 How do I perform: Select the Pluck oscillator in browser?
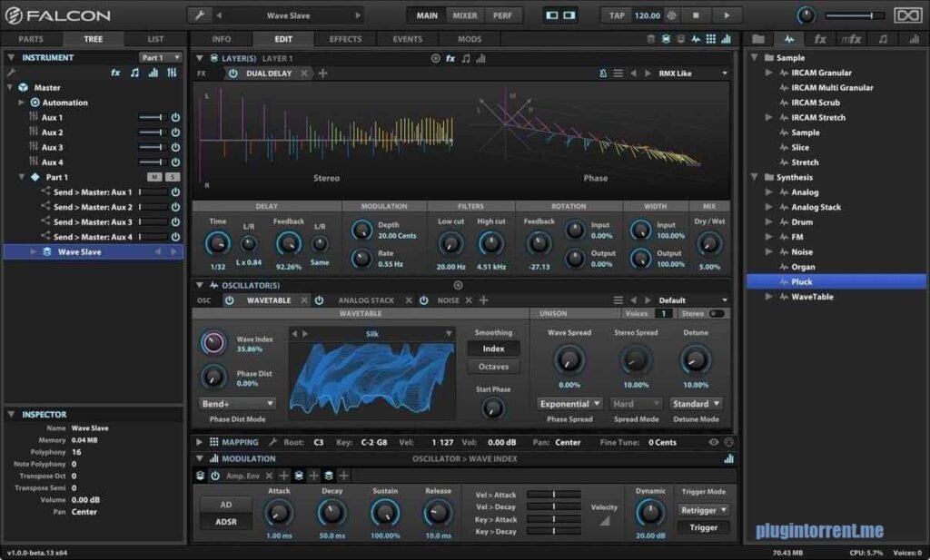[x=836, y=282]
